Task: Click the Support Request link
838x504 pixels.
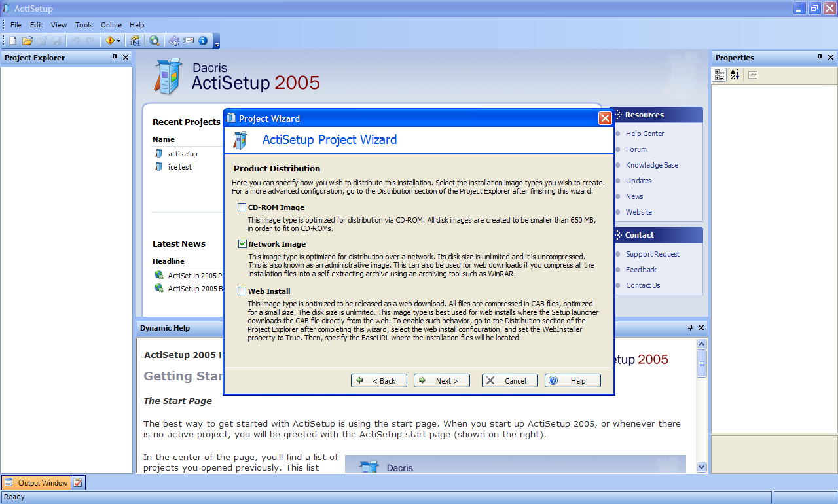Action: (x=652, y=254)
